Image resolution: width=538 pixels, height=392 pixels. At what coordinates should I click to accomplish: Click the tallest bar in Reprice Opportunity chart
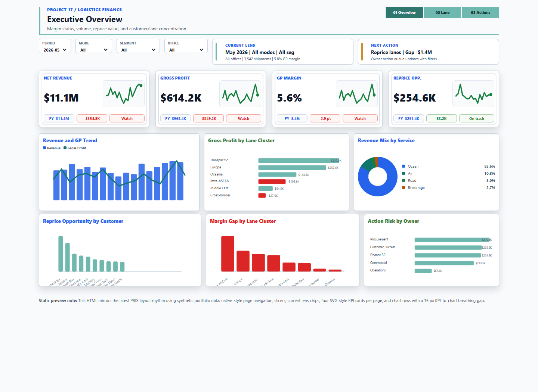pos(61,254)
